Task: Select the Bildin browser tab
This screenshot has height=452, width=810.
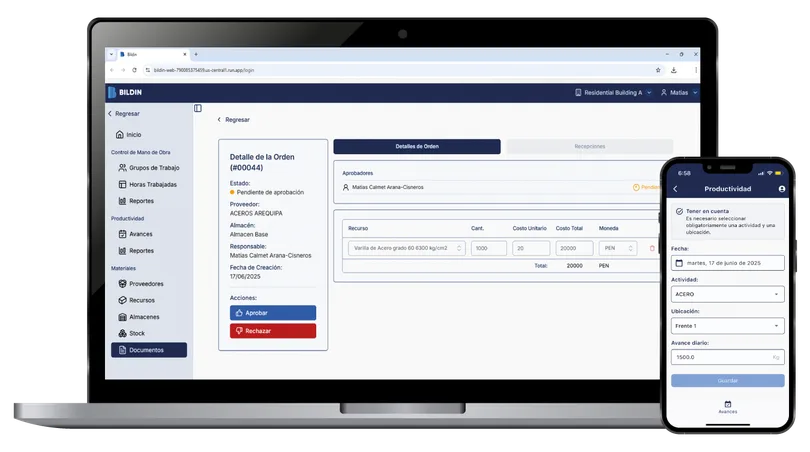Action: point(152,54)
